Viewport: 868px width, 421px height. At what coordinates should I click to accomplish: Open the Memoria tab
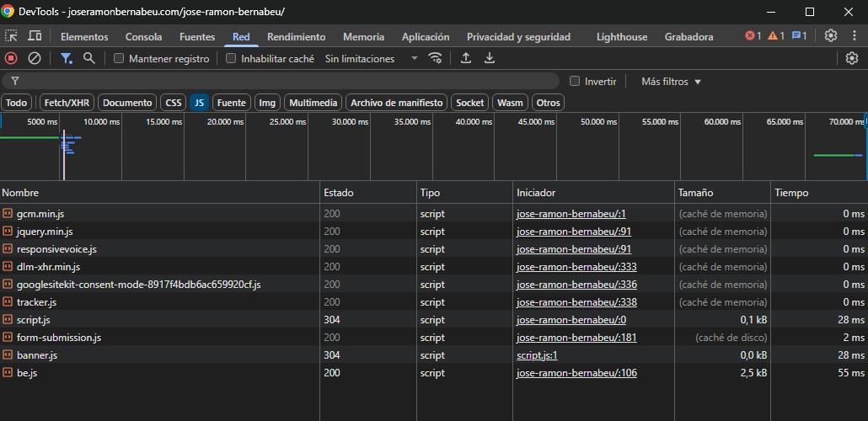(x=364, y=37)
